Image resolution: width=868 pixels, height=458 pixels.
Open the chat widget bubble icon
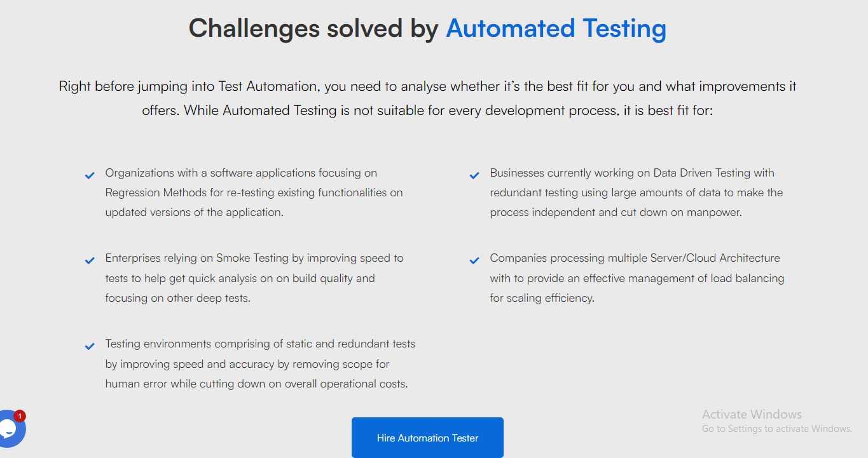click(9, 431)
